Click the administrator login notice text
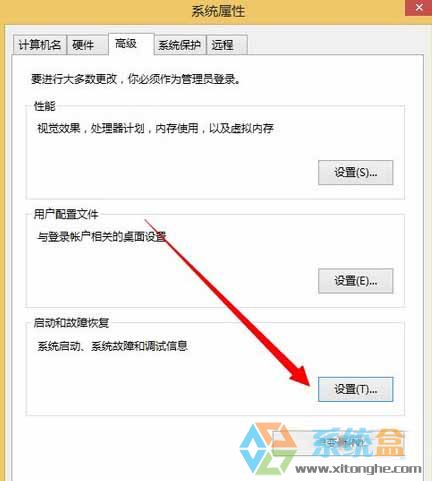Image resolution: width=432 pixels, height=481 pixels. click(x=135, y=79)
